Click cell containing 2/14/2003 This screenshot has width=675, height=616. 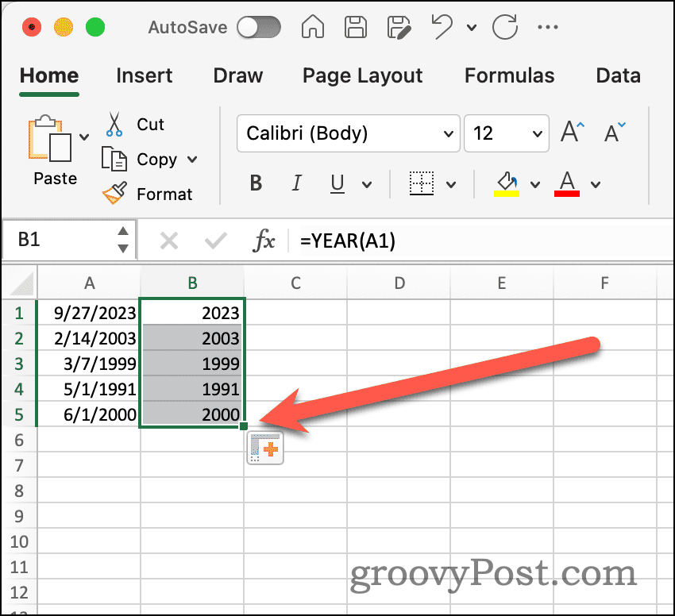pos(89,338)
